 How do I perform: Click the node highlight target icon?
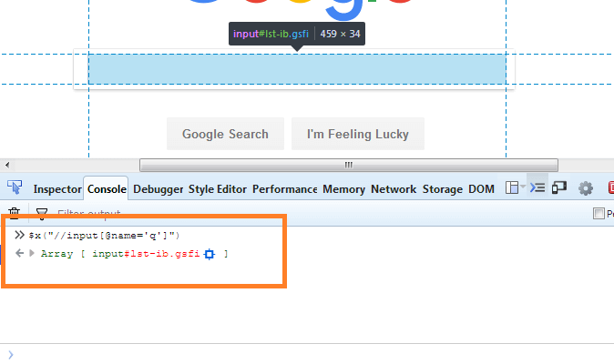(210, 254)
